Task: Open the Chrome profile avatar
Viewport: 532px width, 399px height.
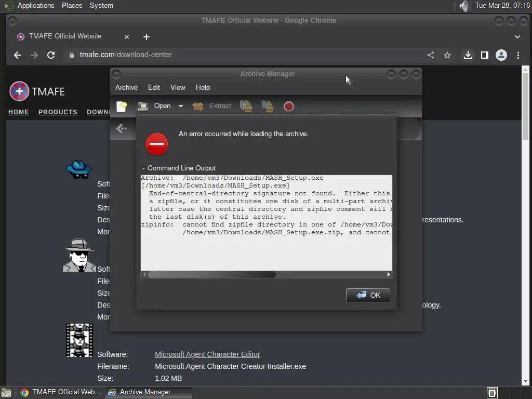Action: (x=501, y=55)
